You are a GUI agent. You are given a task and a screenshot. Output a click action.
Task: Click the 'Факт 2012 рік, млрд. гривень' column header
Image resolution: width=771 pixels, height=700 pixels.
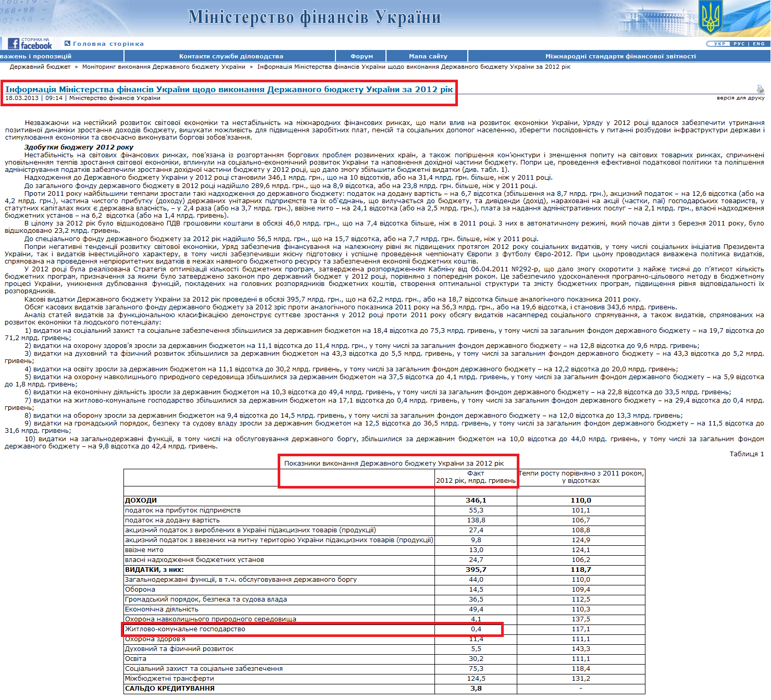[x=476, y=477]
